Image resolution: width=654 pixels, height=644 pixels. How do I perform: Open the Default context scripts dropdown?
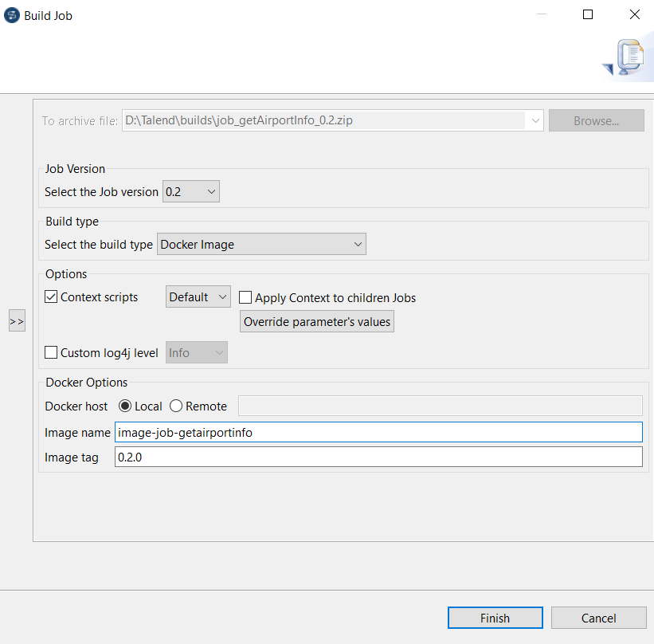click(221, 296)
